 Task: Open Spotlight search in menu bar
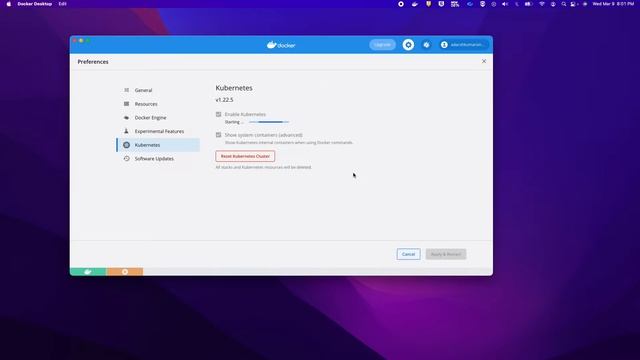click(564, 4)
